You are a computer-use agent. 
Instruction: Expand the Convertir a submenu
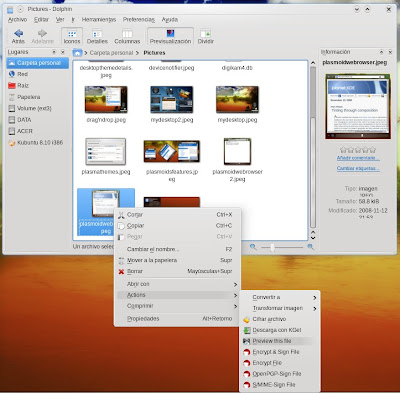280,297
